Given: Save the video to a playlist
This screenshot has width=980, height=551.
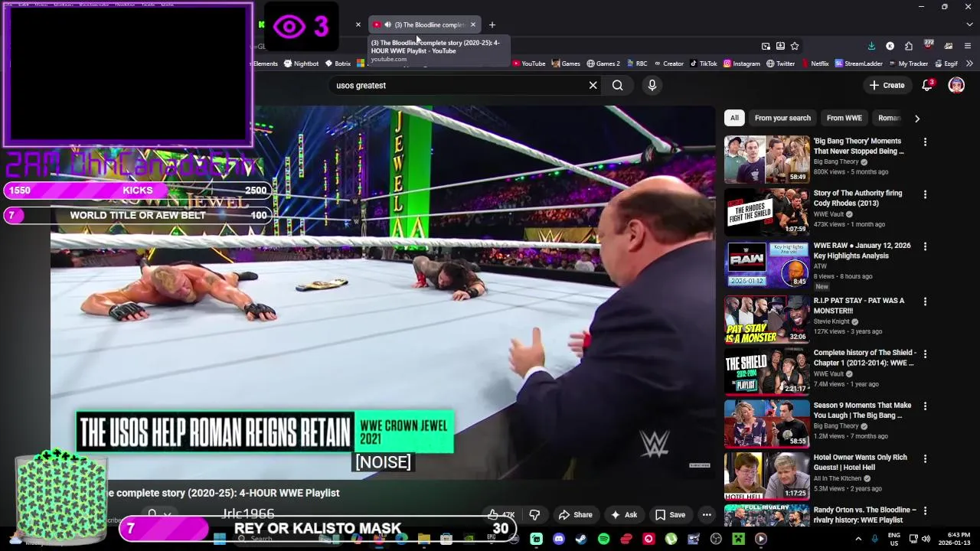Looking at the screenshot, I should click(670, 515).
